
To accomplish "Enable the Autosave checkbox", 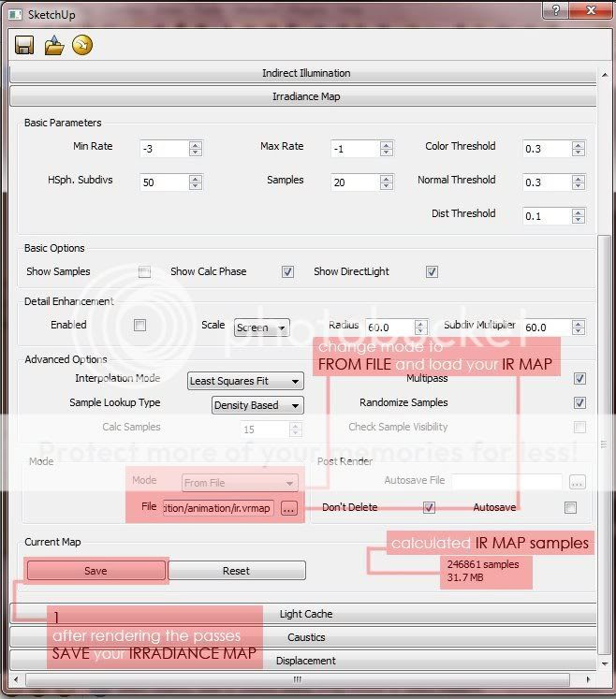I will point(570,507).
